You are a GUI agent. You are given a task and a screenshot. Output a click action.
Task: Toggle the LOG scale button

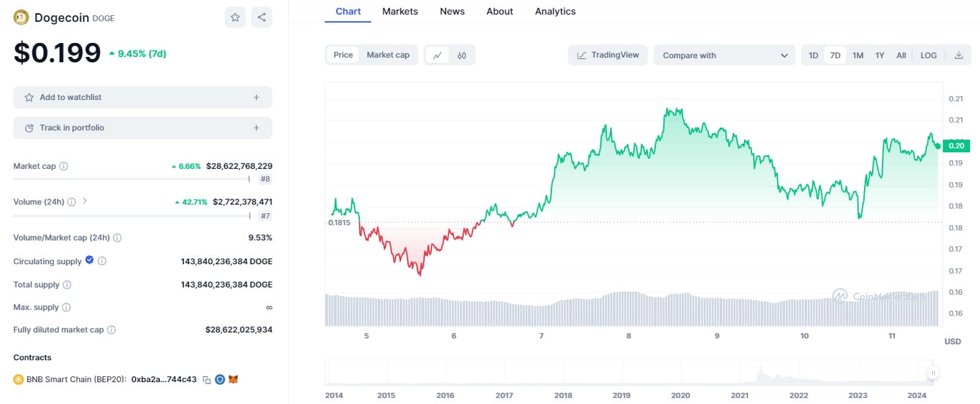(928, 56)
